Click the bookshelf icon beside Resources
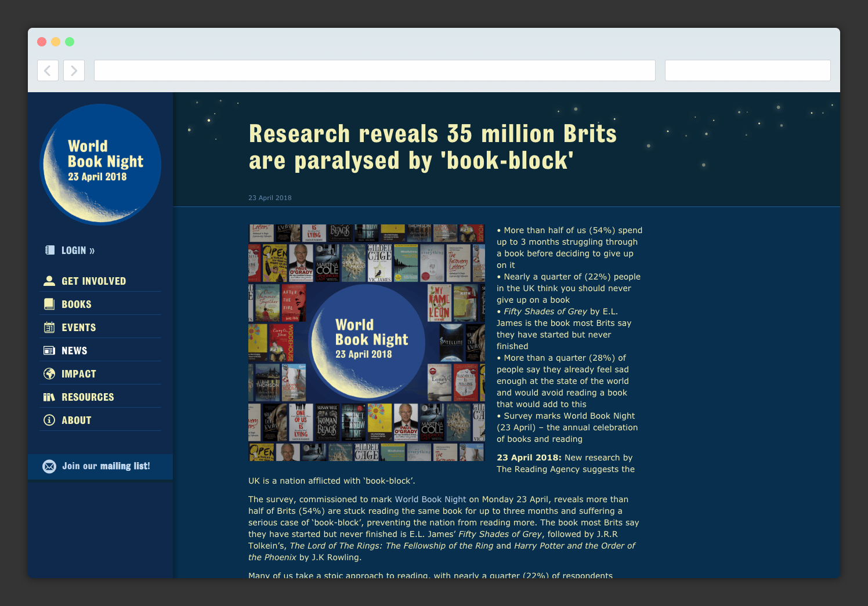 (x=49, y=397)
